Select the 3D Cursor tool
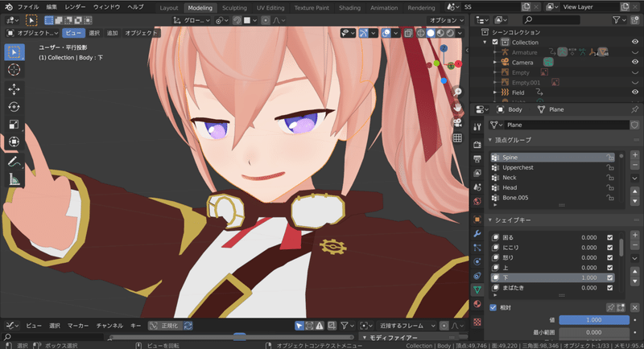The image size is (644, 349). pyautogui.click(x=14, y=70)
